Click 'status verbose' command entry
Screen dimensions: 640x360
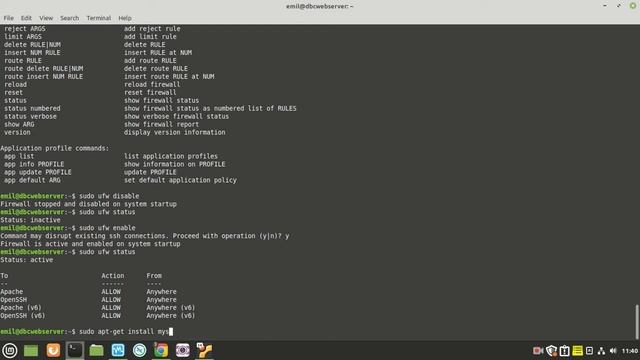pos(31,116)
